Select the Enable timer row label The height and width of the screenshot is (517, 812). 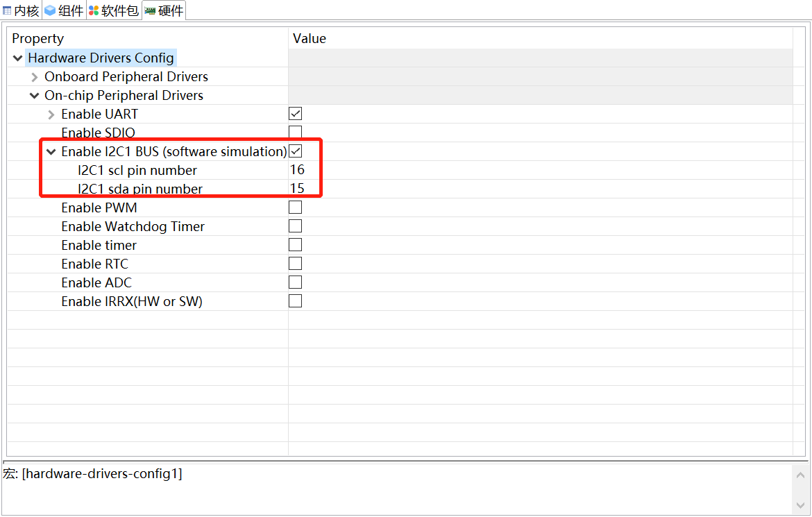click(99, 245)
